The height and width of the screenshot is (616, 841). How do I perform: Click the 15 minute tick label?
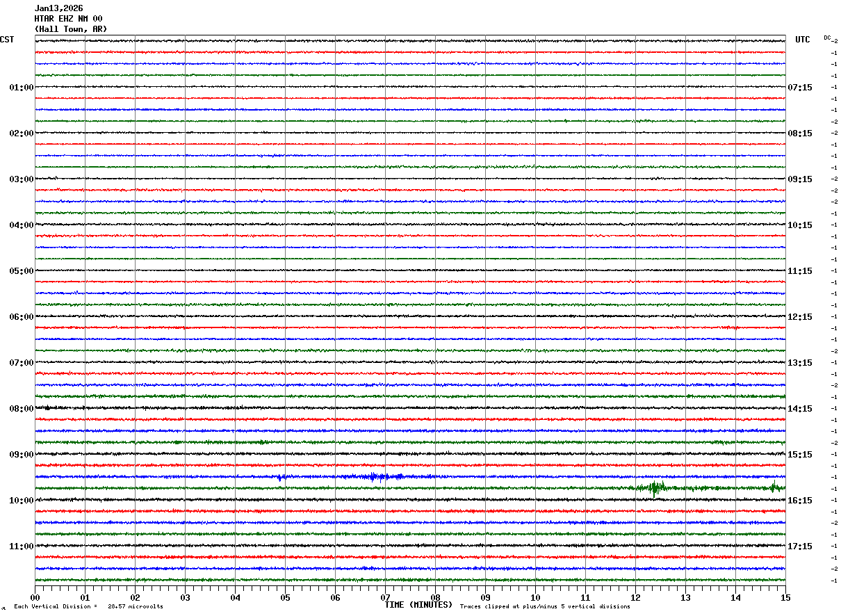(x=785, y=597)
